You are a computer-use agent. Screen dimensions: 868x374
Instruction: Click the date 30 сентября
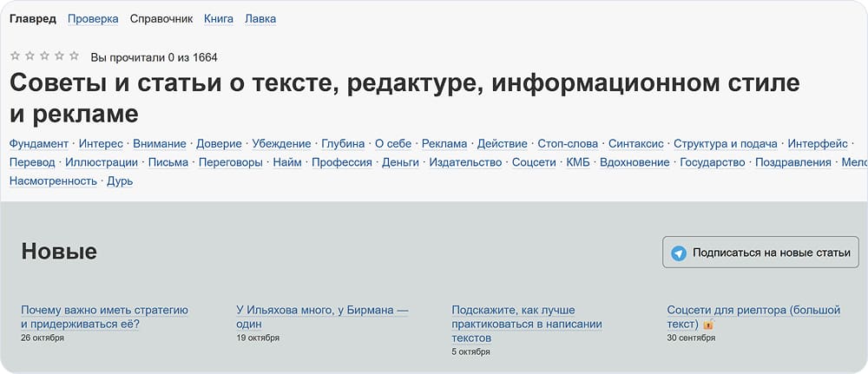pyautogui.click(x=691, y=338)
